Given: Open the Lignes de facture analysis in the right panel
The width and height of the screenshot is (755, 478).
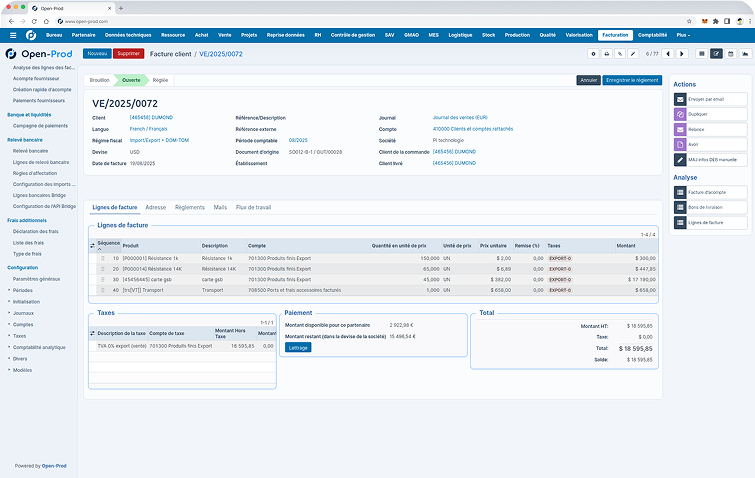Looking at the screenshot, I should (x=711, y=222).
